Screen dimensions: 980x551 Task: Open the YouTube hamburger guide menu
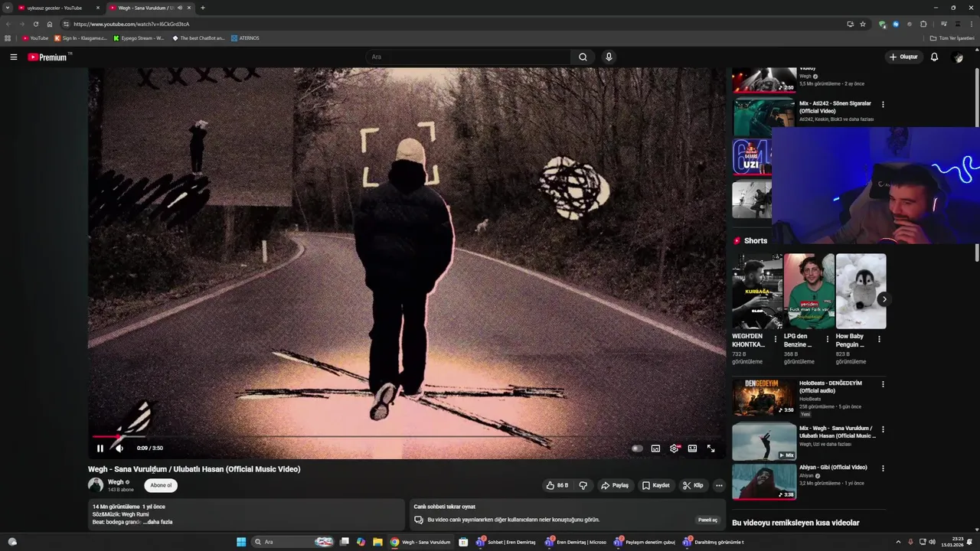(x=13, y=57)
